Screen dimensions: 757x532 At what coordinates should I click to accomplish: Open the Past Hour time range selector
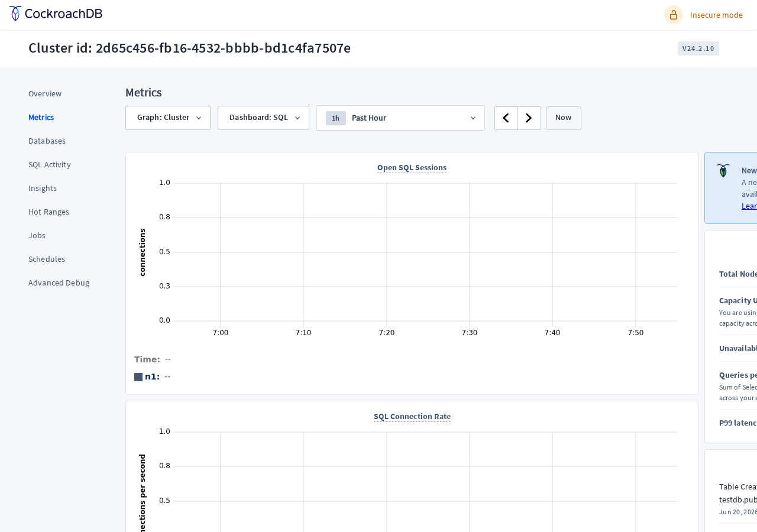pyautogui.click(x=400, y=118)
